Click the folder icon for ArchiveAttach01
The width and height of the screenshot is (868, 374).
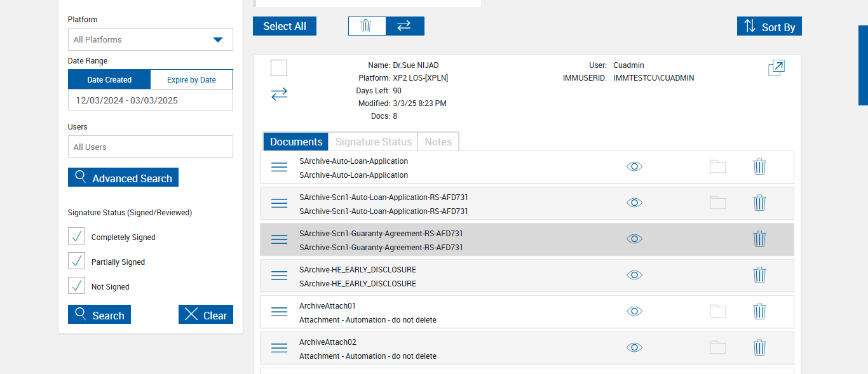[x=717, y=311]
